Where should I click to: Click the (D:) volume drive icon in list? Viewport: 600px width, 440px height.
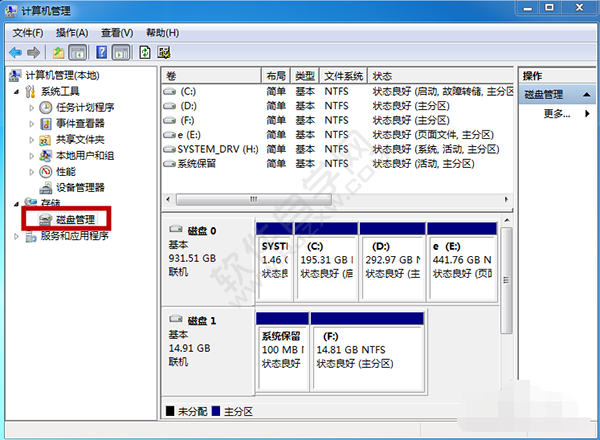pyautogui.click(x=170, y=106)
